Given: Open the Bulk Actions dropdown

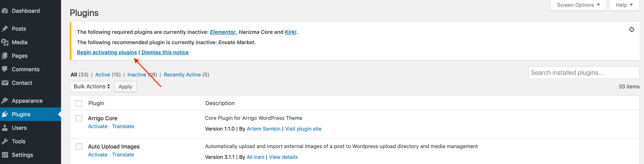Looking at the screenshot, I should 91,87.
